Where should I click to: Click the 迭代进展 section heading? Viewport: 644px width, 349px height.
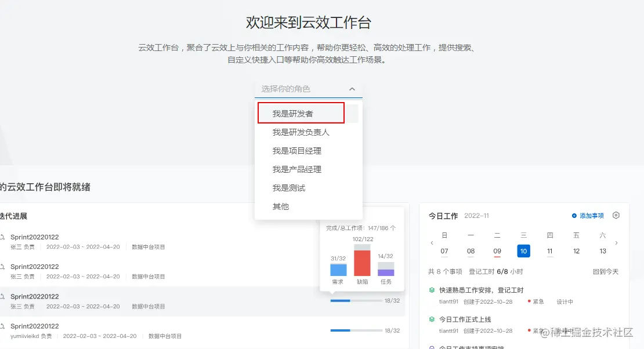13,216
